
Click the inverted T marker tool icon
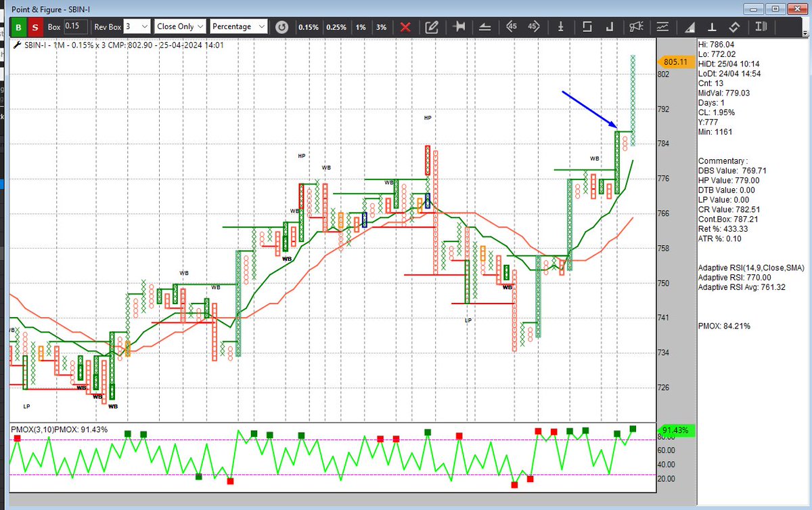click(x=712, y=27)
